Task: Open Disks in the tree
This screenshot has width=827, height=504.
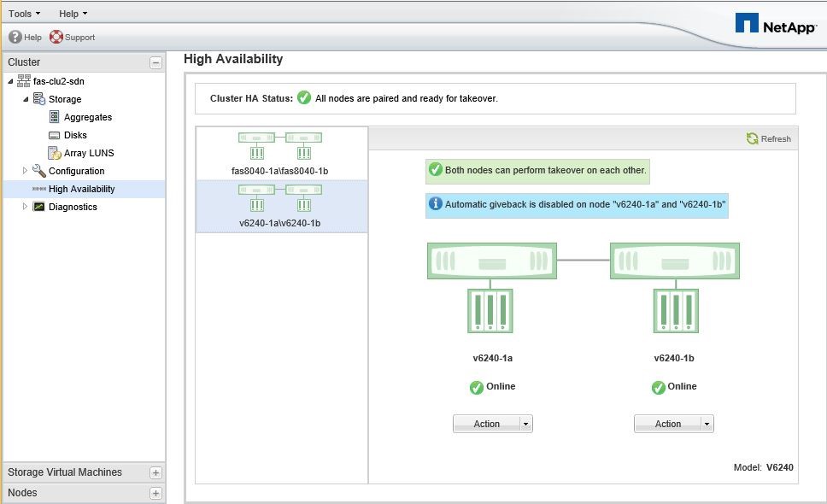Action: tap(75, 135)
